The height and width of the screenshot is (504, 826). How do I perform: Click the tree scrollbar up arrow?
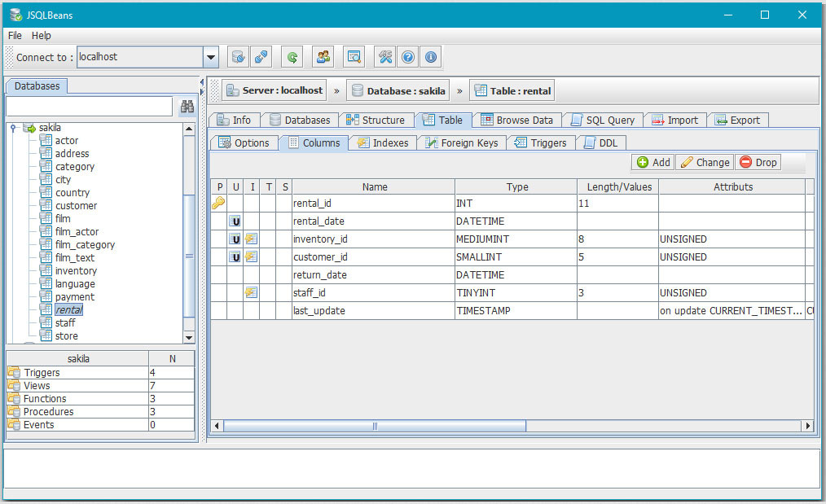point(189,129)
